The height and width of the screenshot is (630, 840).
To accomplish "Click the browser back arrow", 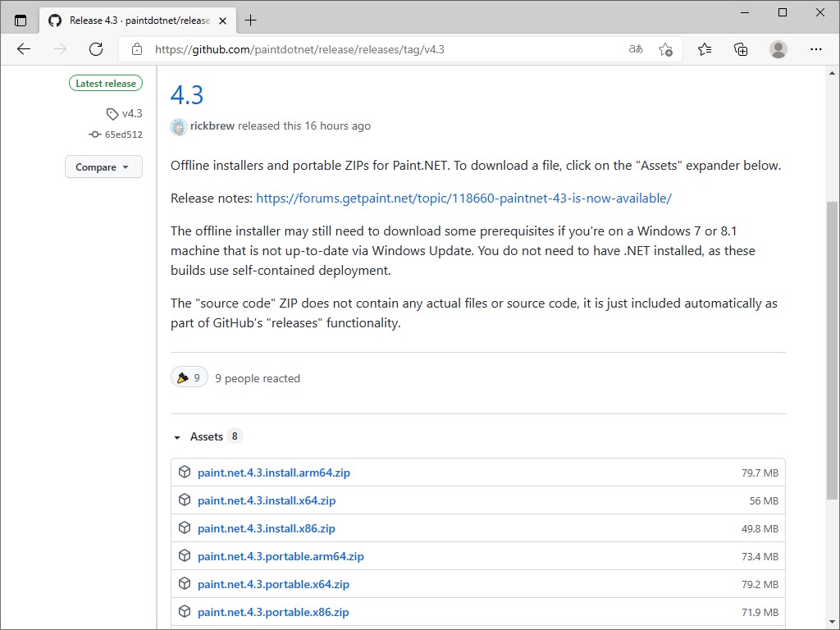I will [x=24, y=49].
